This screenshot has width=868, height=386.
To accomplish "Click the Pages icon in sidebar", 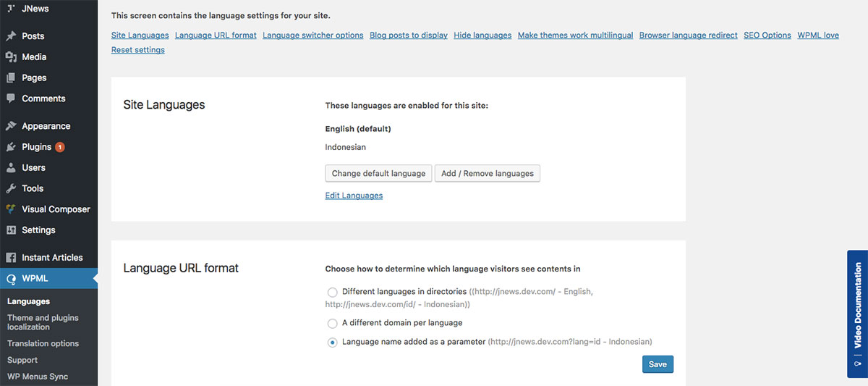I will pos(11,77).
